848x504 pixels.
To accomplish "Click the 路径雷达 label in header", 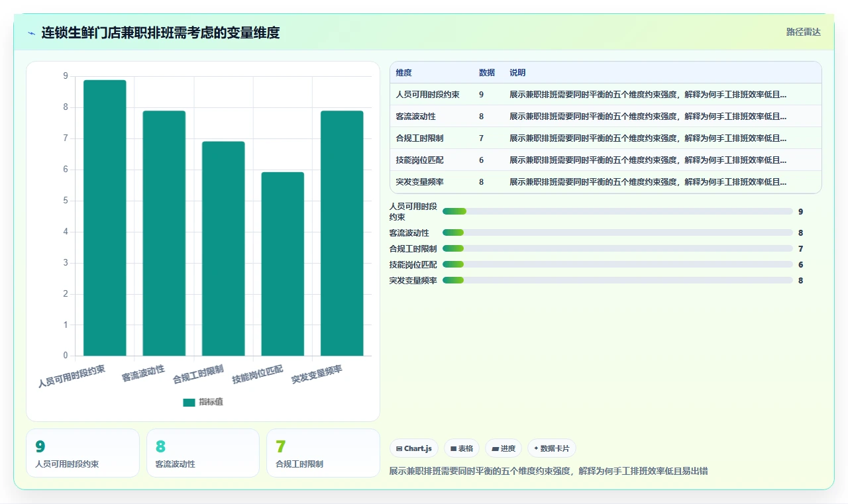I will (803, 32).
